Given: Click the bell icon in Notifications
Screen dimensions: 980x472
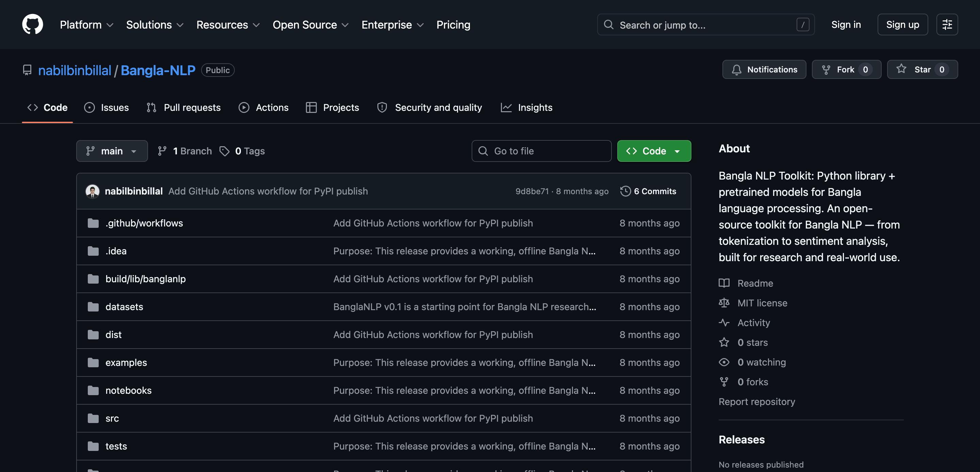Looking at the screenshot, I should [x=736, y=70].
